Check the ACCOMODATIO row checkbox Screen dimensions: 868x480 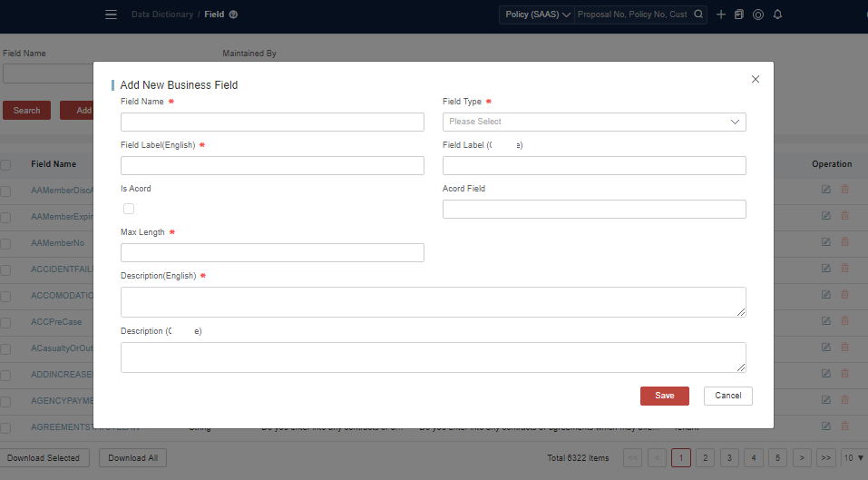(x=5, y=296)
